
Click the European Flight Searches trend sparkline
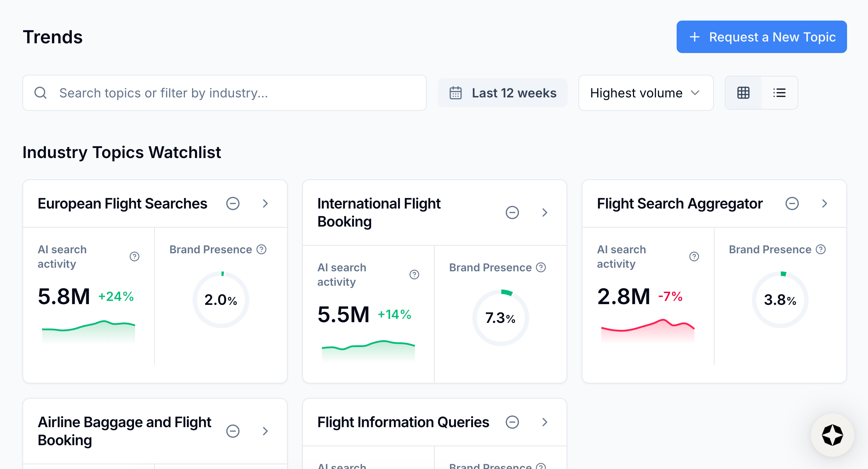pos(88,330)
